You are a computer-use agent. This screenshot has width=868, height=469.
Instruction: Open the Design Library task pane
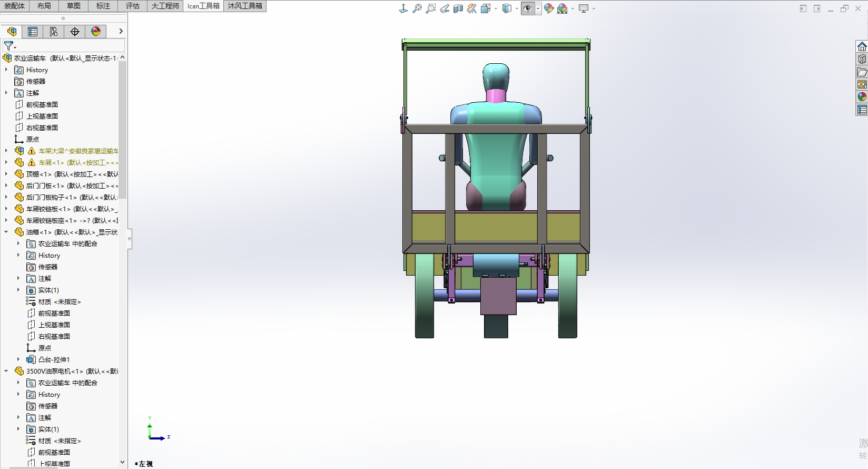click(x=862, y=59)
